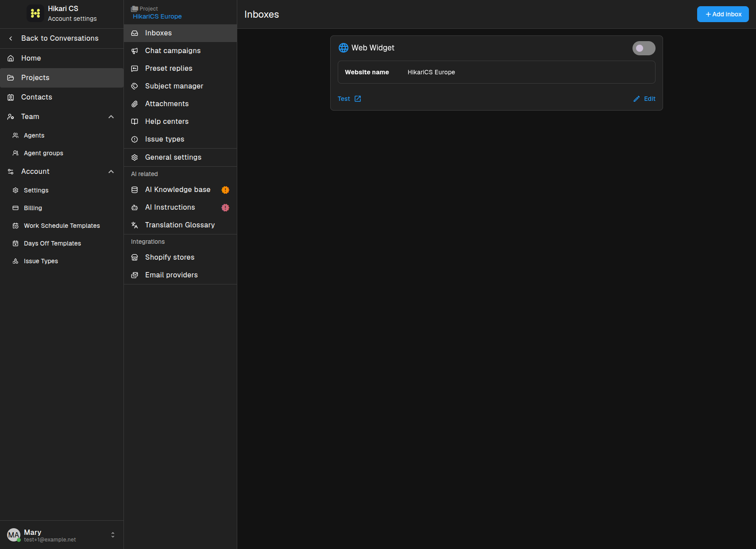756x549 pixels.
Task: Click the test+1@example.net email text
Action: click(x=50, y=540)
